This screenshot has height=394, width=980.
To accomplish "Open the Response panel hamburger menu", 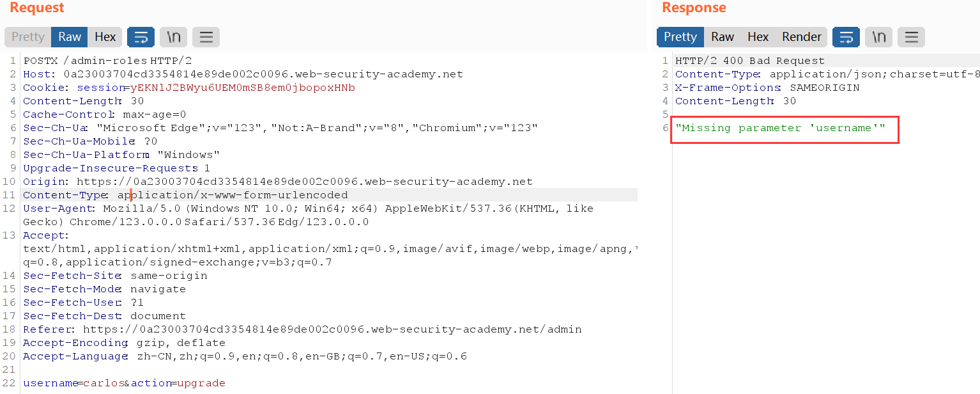I will click(911, 37).
